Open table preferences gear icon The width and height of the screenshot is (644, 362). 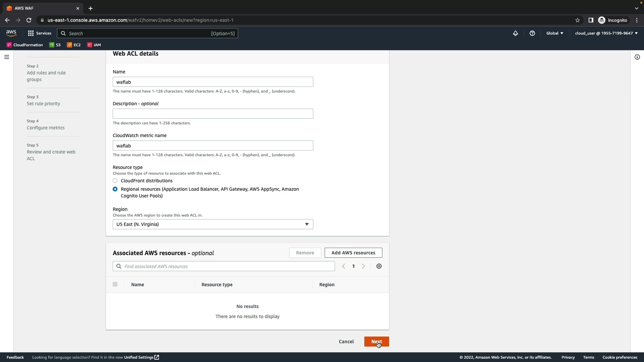379,266
